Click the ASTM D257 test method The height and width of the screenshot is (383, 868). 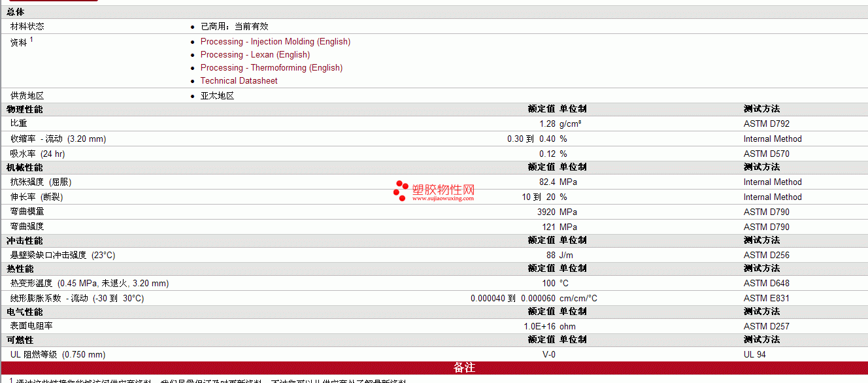(766, 326)
